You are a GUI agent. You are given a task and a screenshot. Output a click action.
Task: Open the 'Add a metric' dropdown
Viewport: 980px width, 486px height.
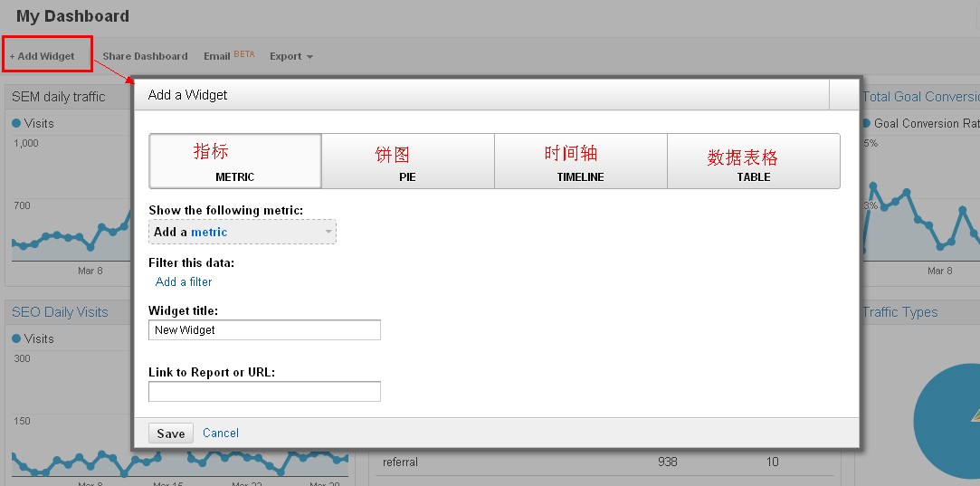(x=243, y=232)
